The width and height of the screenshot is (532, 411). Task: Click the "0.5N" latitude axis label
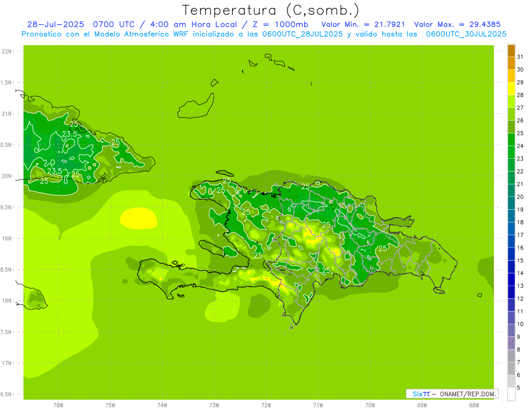click(7, 145)
